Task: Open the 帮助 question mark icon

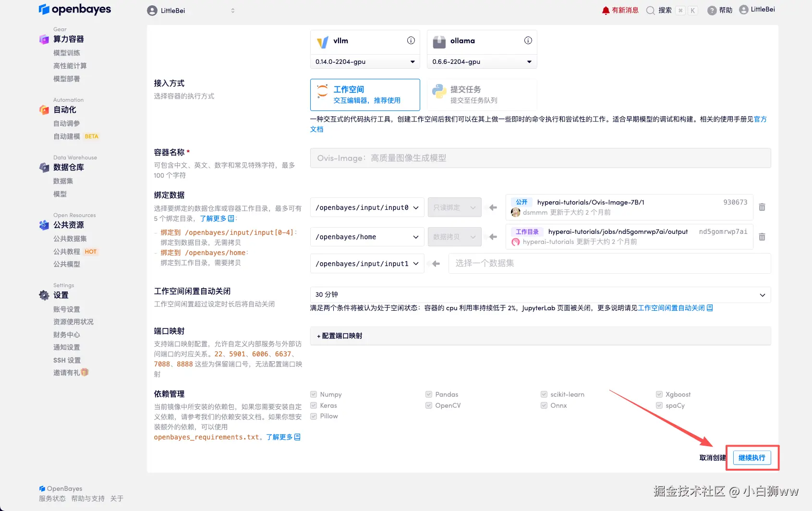Action: 712,11
